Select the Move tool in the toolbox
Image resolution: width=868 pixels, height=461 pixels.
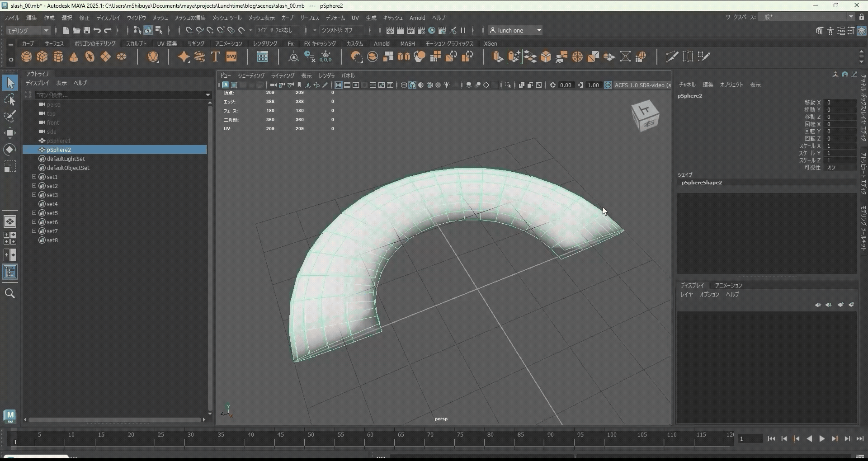pyautogui.click(x=10, y=133)
